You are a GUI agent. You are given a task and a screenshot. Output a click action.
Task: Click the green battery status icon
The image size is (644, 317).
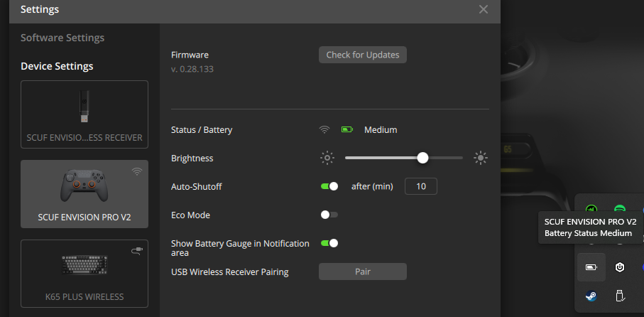tap(346, 130)
